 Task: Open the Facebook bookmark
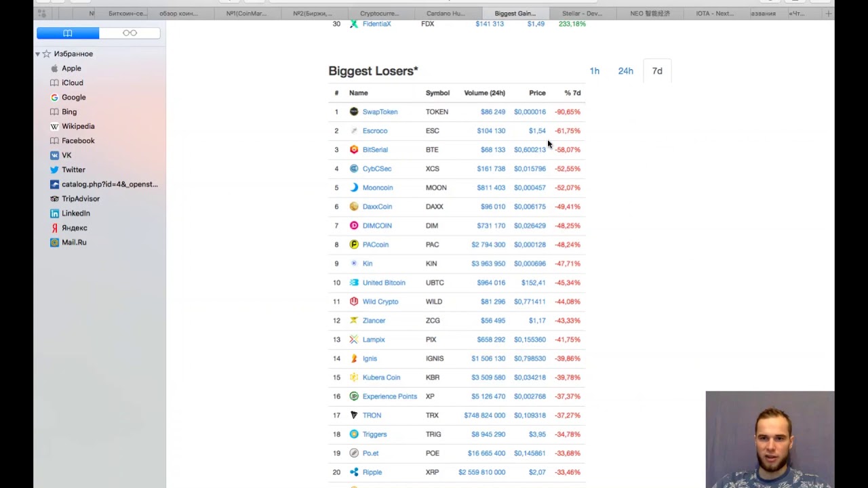coord(78,141)
